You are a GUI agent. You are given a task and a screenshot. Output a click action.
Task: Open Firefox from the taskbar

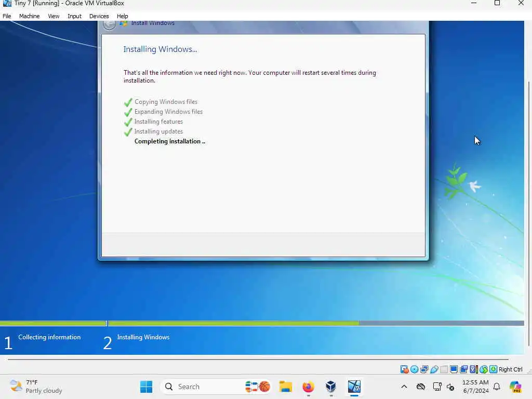(308, 387)
